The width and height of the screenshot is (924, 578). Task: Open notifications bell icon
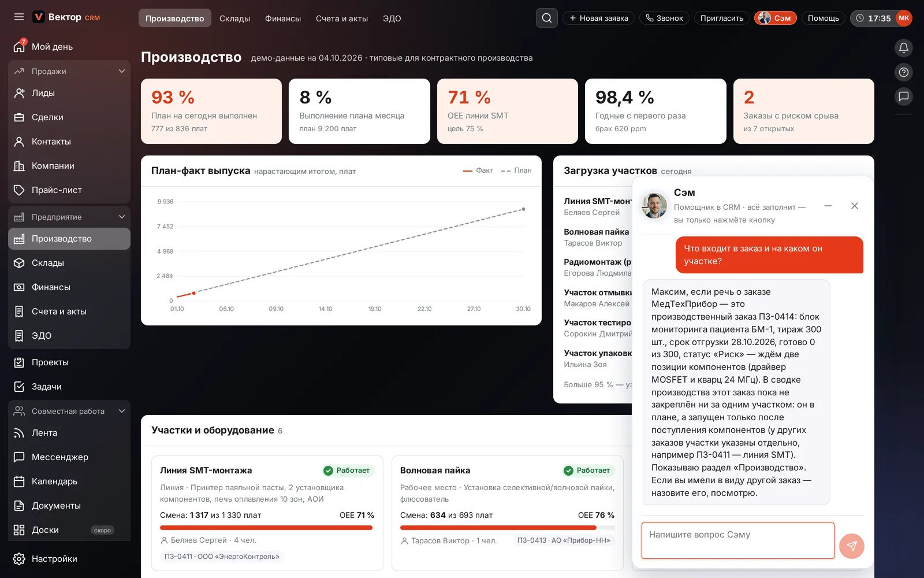click(x=904, y=48)
